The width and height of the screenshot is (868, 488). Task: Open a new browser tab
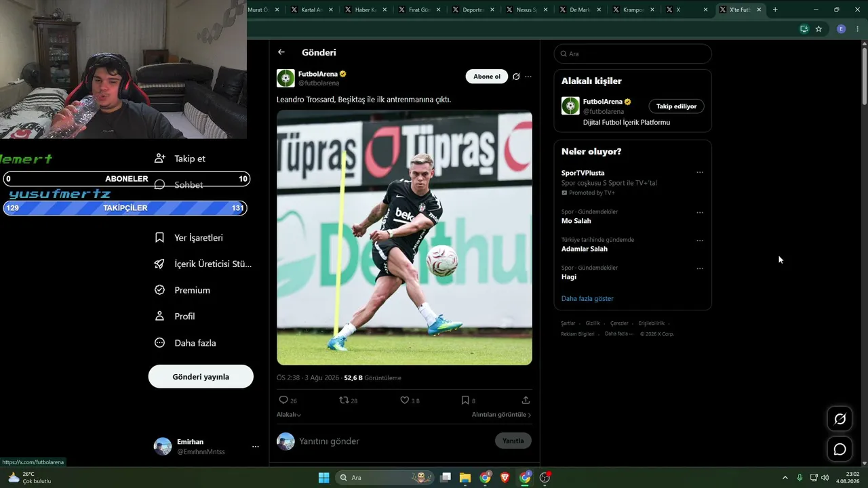coord(775,9)
